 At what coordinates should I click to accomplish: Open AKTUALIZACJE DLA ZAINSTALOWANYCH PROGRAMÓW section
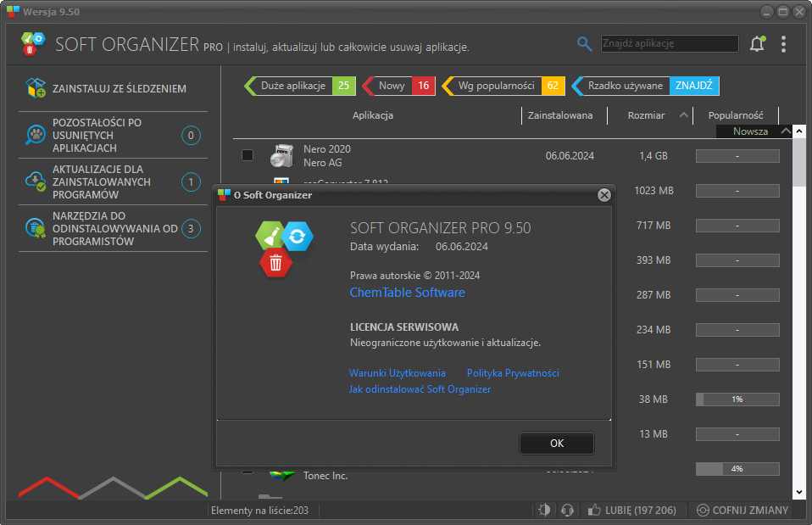113,182
